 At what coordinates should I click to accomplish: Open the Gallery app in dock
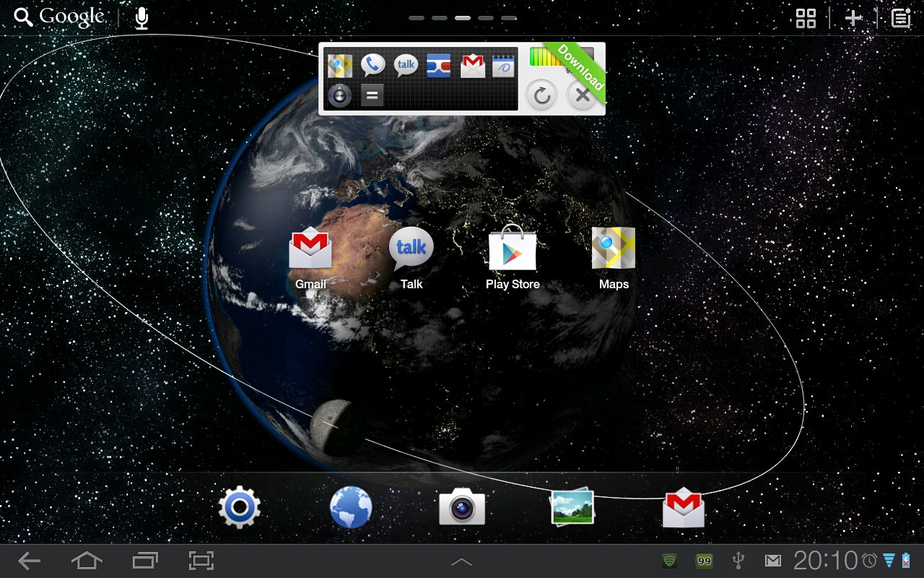click(x=572, y=506)
